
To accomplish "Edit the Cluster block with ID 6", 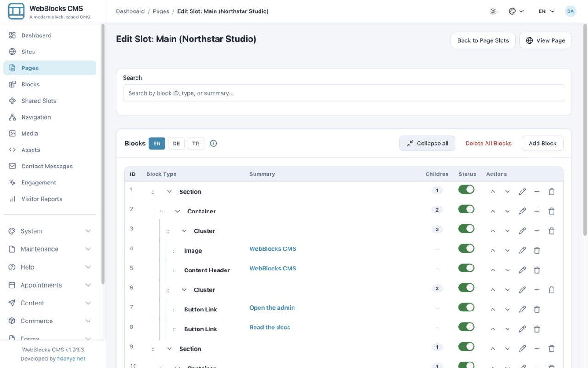I will (522, 290).
